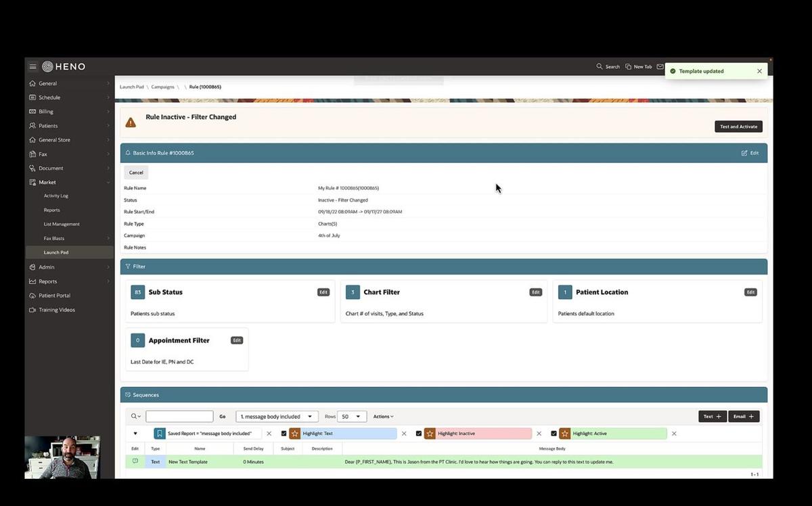Click the star icon on Highlight: Text
Screen dimensions: 812x506
point(296,433)
